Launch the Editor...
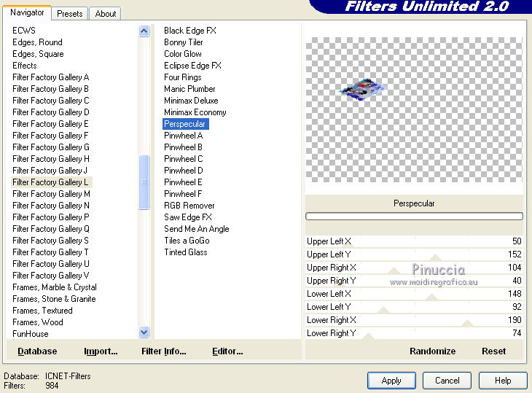The height and width of the screenshot is (393, 532). (227, 351)
